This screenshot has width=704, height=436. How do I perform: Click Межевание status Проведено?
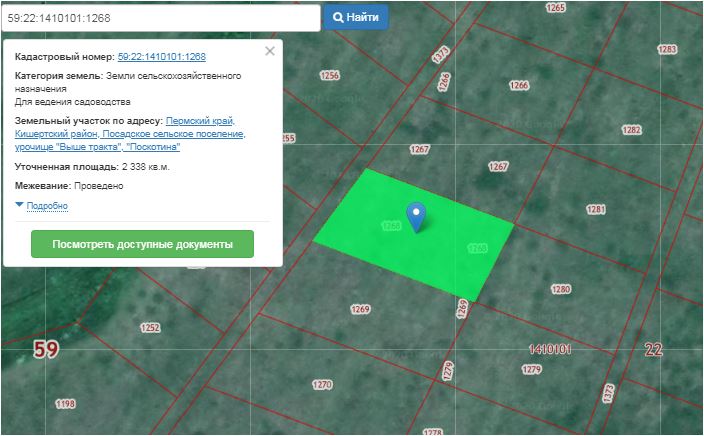[98, 186]
